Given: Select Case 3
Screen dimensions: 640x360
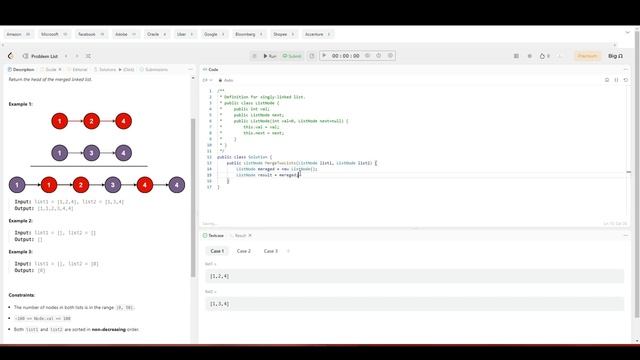Looking at the screenshot, I should pyautogui.click(x=271, y=251).
